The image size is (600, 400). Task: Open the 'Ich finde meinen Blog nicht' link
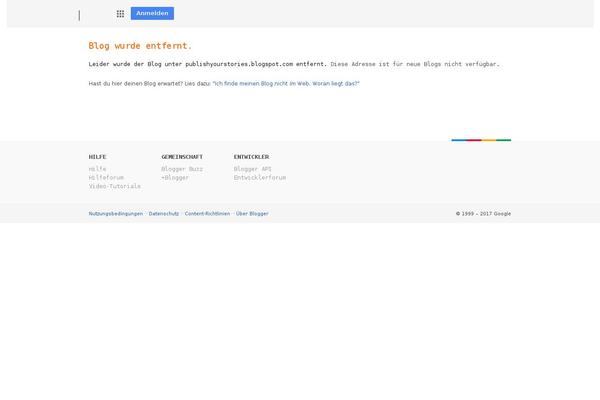pos(286,83)
